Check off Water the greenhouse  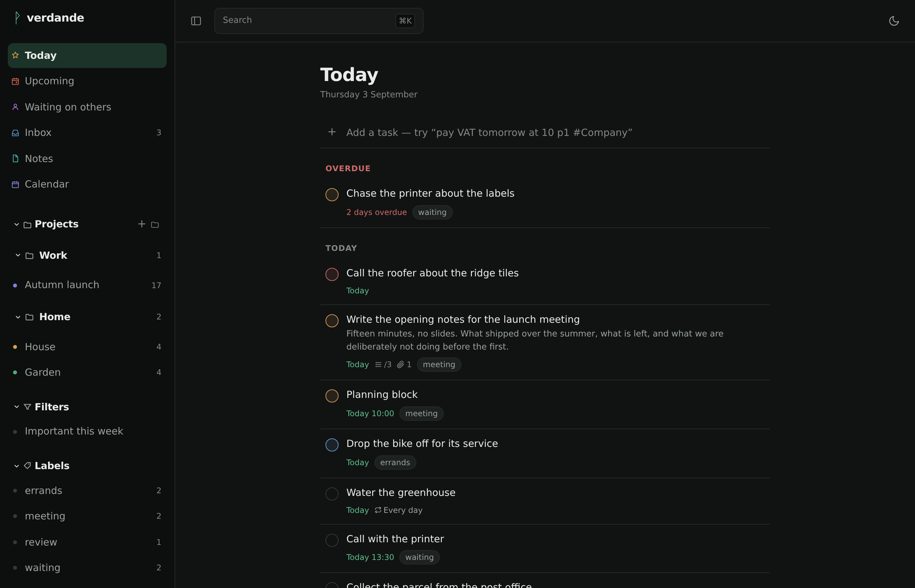[x=332, y=494]
